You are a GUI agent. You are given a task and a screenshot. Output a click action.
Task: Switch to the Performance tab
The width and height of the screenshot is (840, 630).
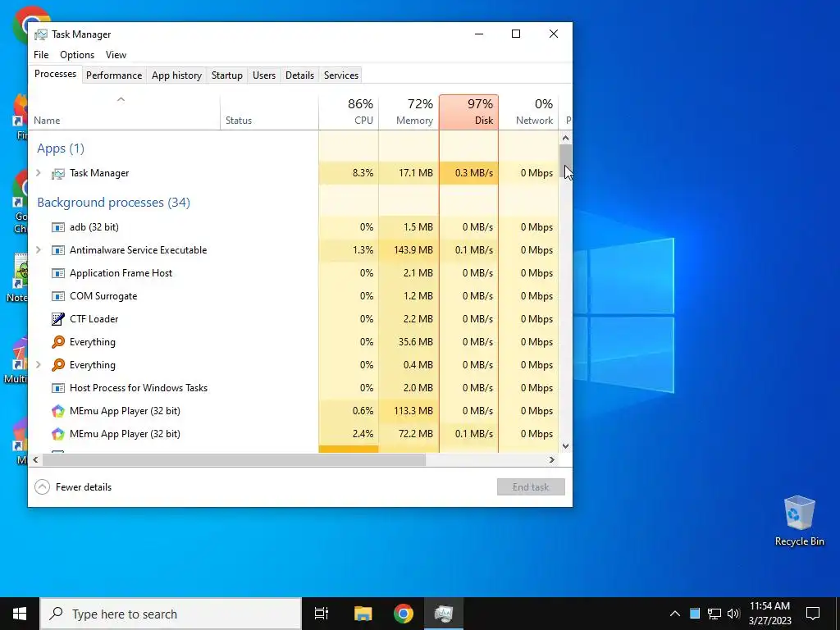tap(114, 75)
